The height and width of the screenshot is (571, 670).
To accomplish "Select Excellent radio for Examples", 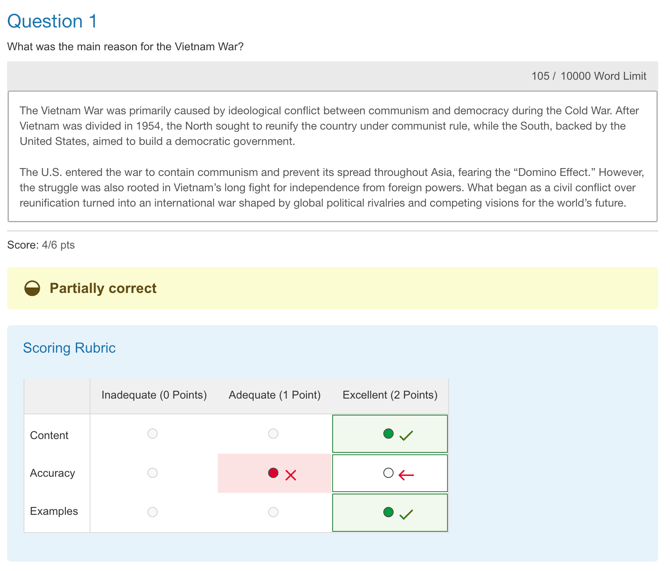I will (x=388, y=512).
